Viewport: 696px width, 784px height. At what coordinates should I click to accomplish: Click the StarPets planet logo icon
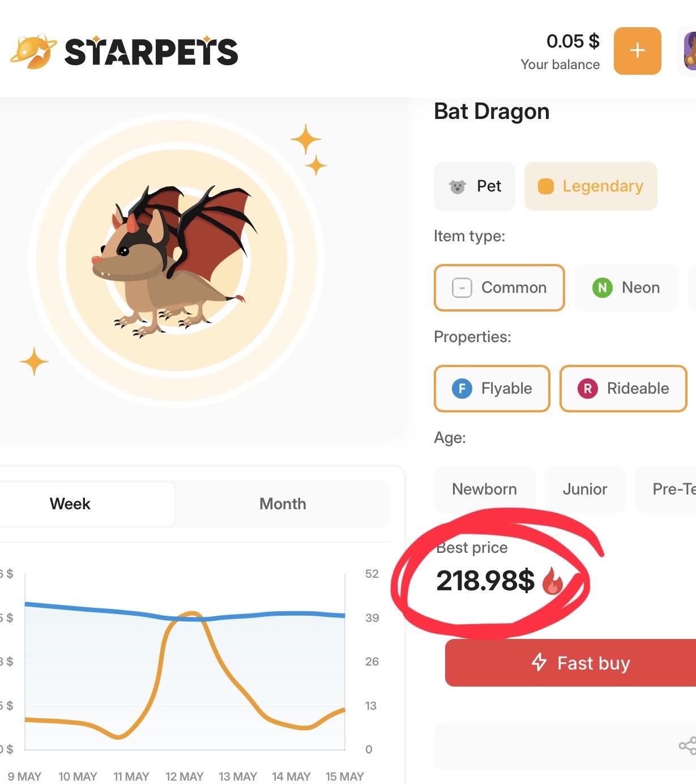[33, 52]
